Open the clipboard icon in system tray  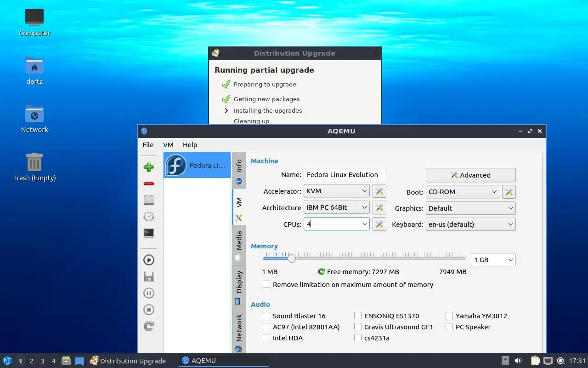(535, 361)
